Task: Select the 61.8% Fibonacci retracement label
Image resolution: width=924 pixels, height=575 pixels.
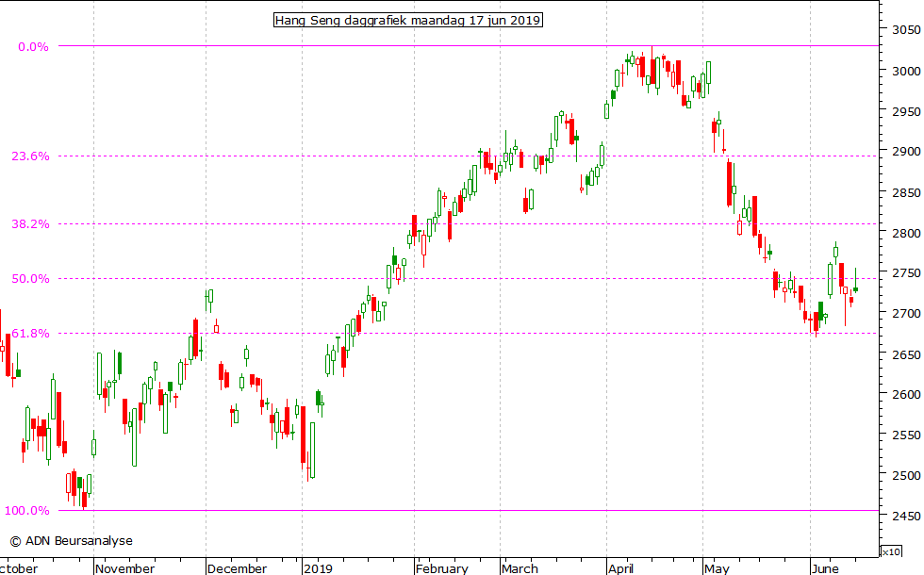Action: point(31,334)
